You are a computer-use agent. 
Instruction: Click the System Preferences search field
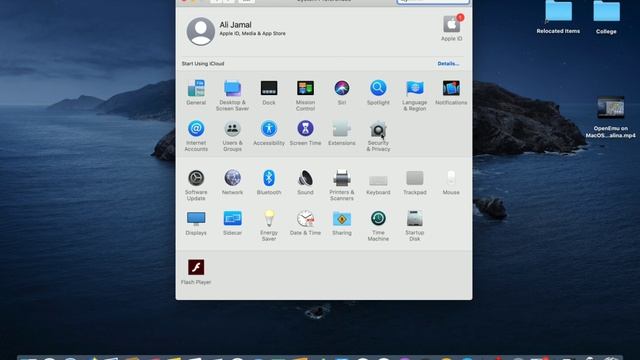click(x=433, y=1)
